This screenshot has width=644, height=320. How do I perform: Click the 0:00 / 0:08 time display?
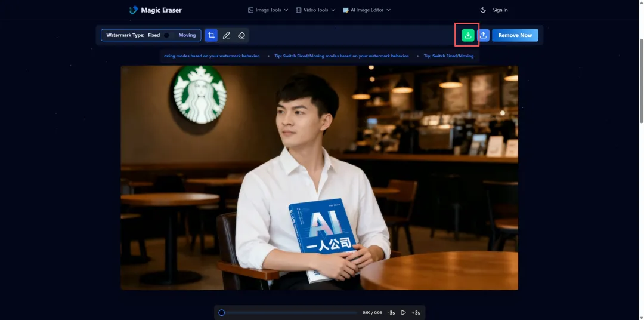coord(372,313)
